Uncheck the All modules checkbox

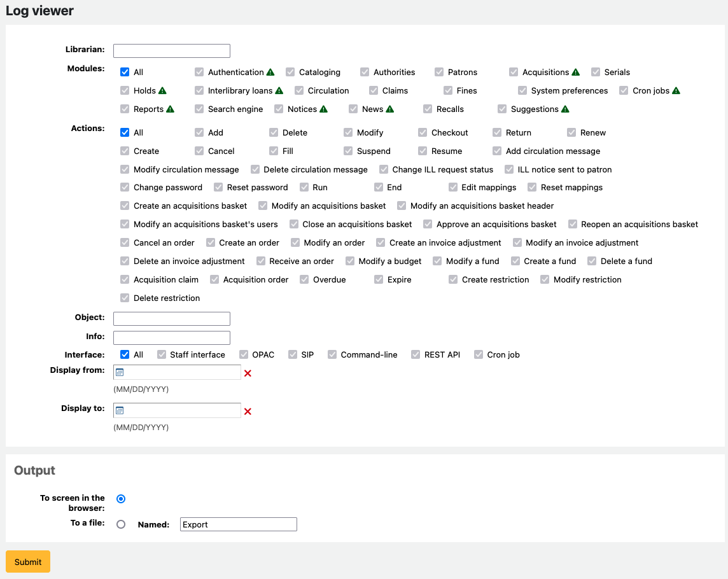tap(125, 72)
